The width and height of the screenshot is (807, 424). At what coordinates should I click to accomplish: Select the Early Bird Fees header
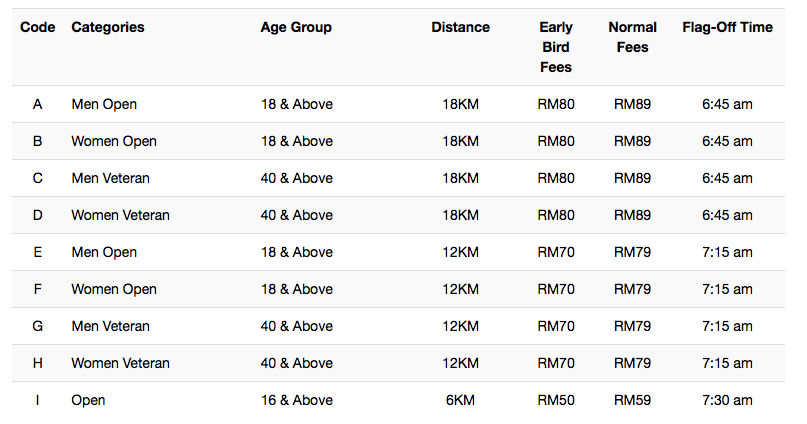click(x=556, y=47)
